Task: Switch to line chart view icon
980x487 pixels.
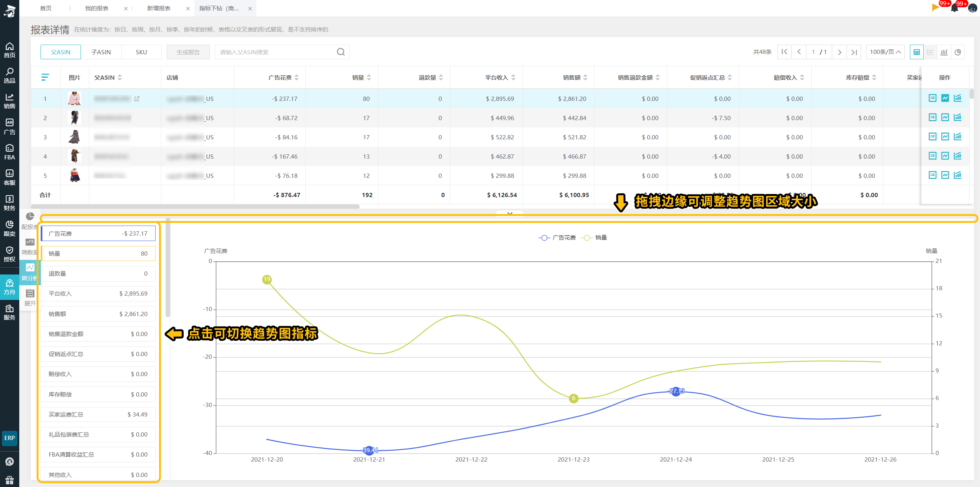Action: pyautogui.click(x=930, y=52)
